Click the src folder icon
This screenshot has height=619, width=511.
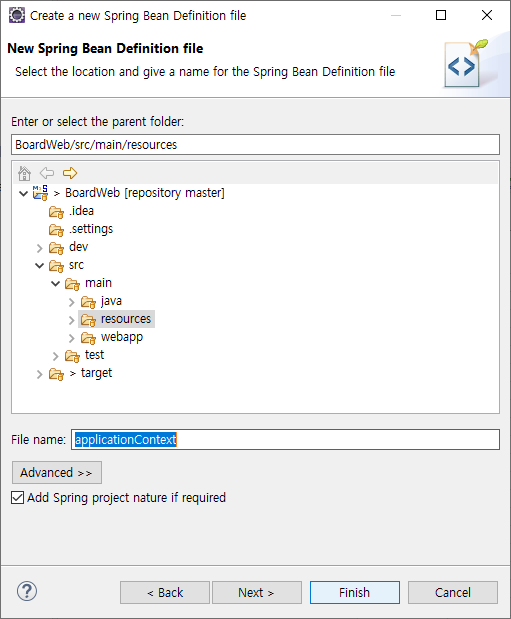56,266
